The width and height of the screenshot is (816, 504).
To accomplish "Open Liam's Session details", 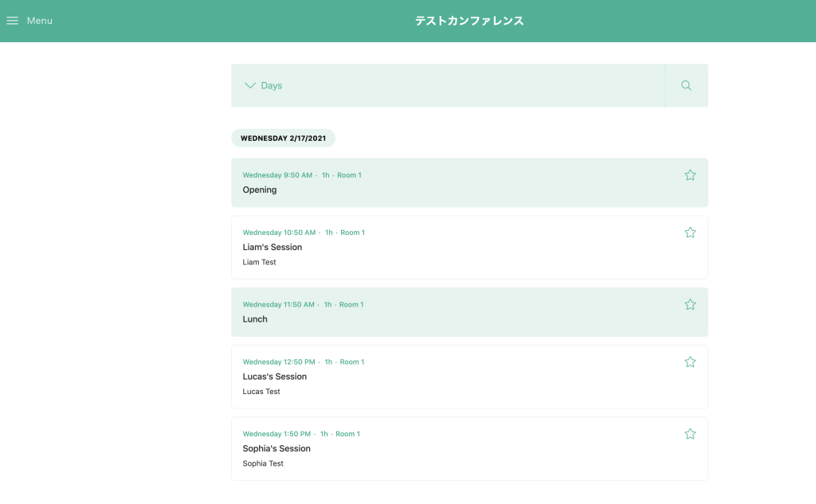I will click(273, 247).
